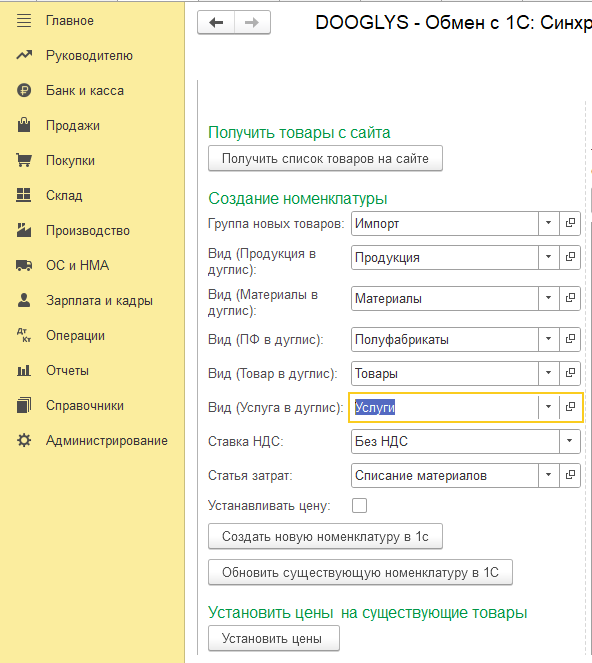Viewport: 592px width, 663px height.
Task: Go forward with the right arrow button
Action: coord(252,22)
